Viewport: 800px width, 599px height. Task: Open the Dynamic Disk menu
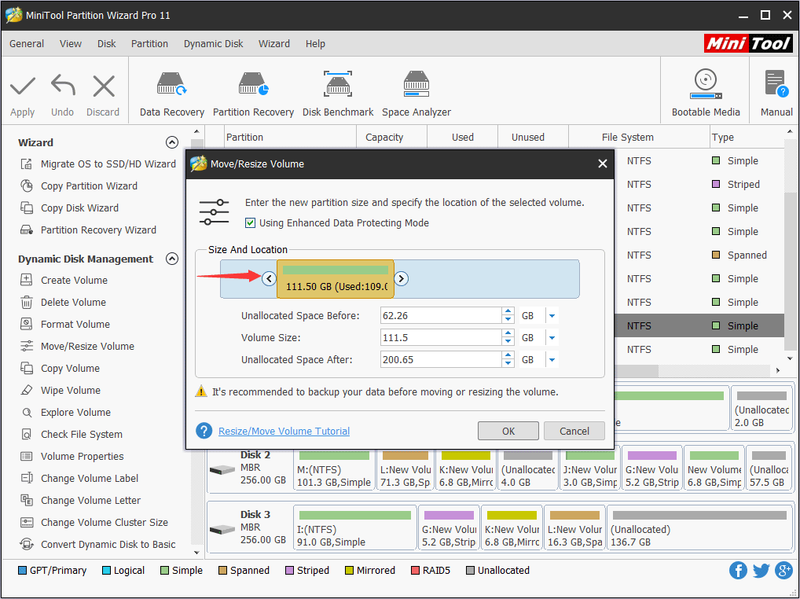(213, 44)
